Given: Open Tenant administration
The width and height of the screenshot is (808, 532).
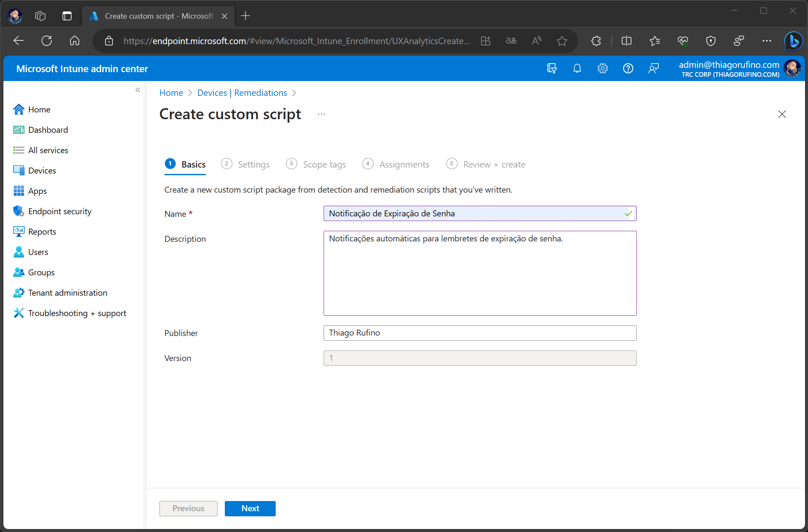Looking at the screenshot, I should [x=60, y=293].
